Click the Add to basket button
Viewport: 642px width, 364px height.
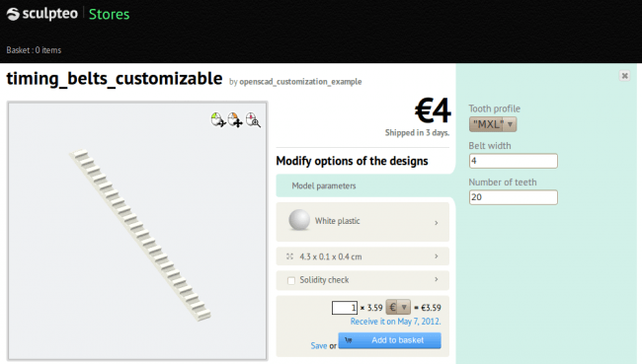click(x=389, y=340)
